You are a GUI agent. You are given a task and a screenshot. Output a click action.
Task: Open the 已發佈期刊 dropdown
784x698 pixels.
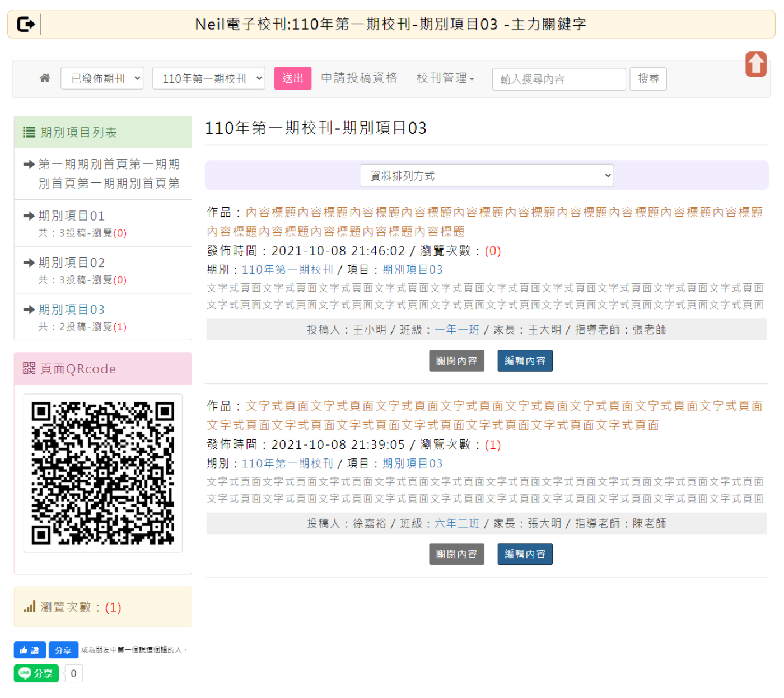point(102,78)
